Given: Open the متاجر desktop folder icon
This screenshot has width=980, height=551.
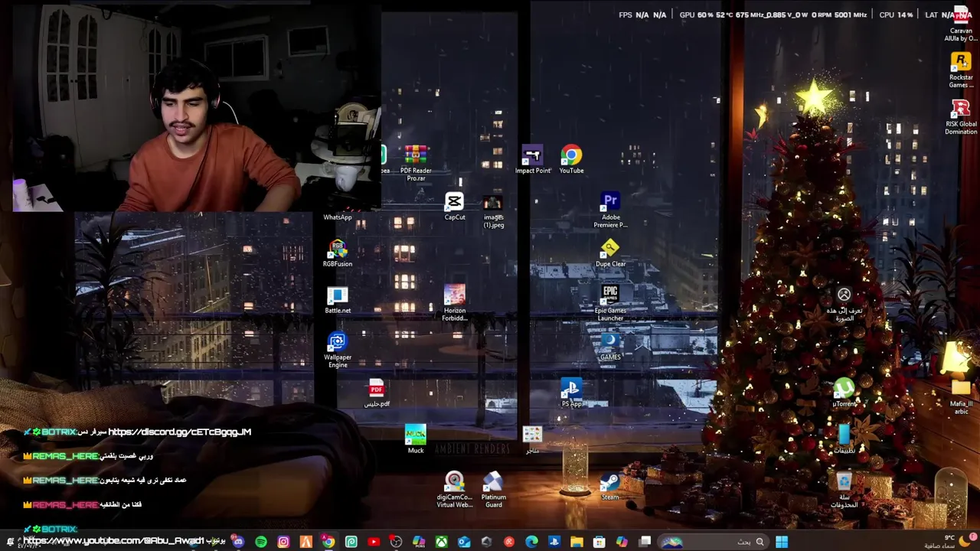Looking at the screenshot, I should (x=532, y=440).
